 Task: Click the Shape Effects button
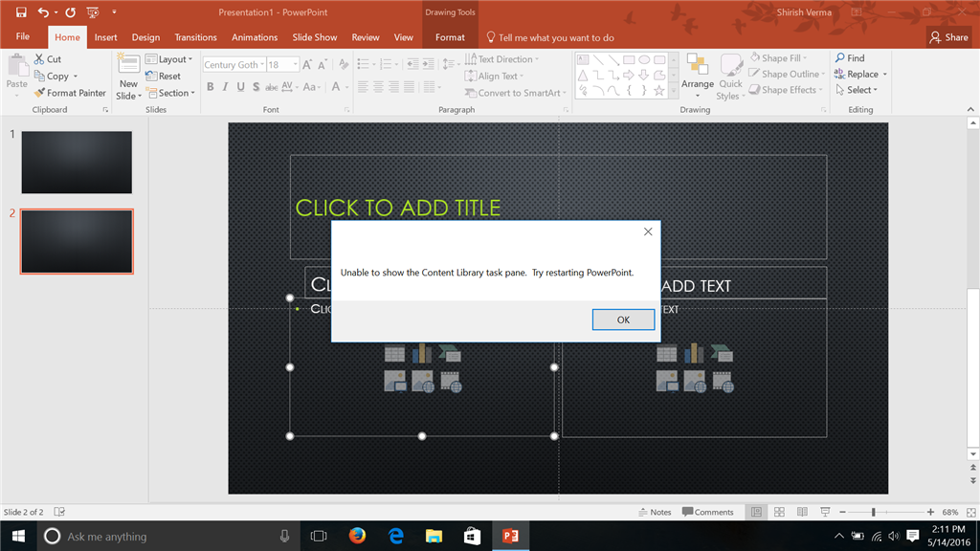tap(787, 90)
